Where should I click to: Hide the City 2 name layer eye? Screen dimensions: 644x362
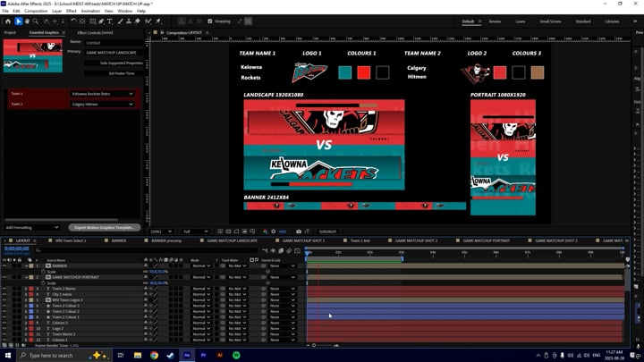(x=4, y=294)
